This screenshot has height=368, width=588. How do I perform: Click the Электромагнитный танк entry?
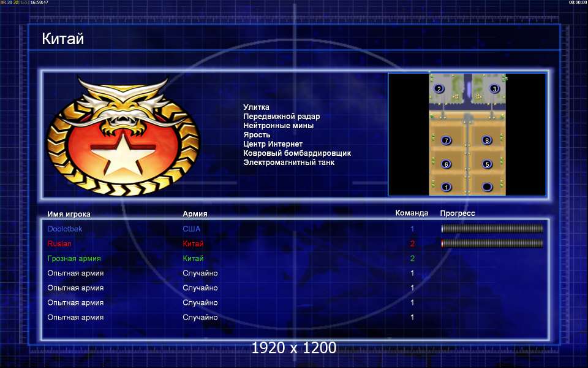288,162
